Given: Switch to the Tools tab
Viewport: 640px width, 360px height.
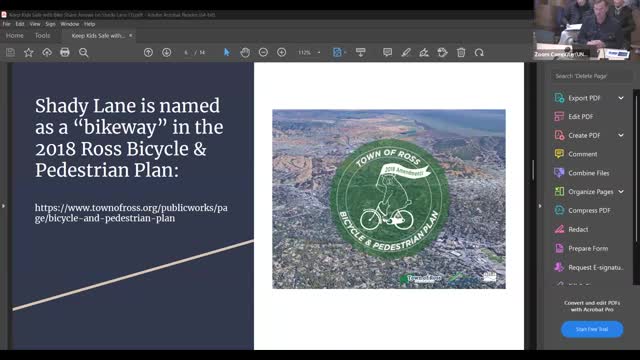Looking at the screenshot, I should [x=42, y=36].
